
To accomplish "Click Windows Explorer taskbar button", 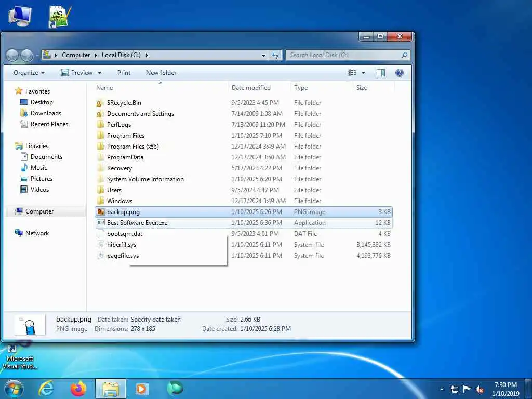I will 111,389.
